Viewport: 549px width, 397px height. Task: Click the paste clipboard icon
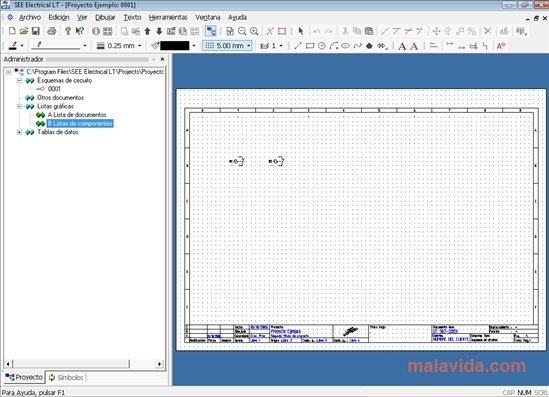point(369,31)
